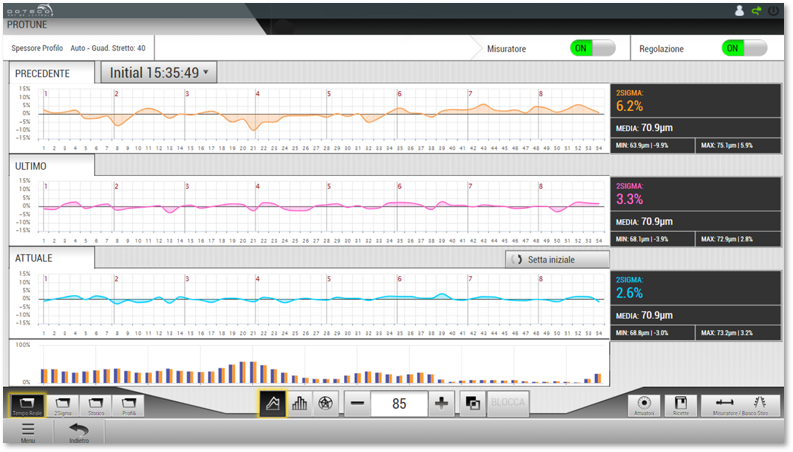Expand the Initial 15:35:49 dropdown

pyautogui.click(x=159, y=73)
